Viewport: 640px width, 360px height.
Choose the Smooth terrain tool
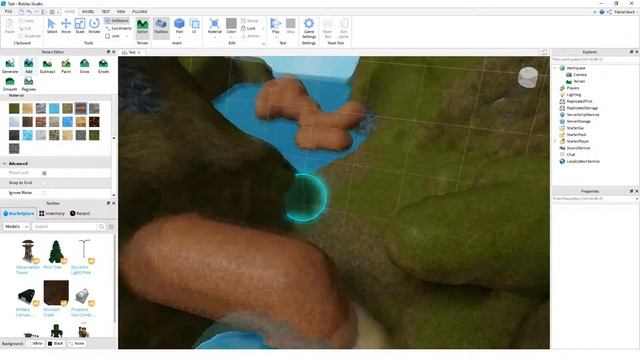(10, 84)
